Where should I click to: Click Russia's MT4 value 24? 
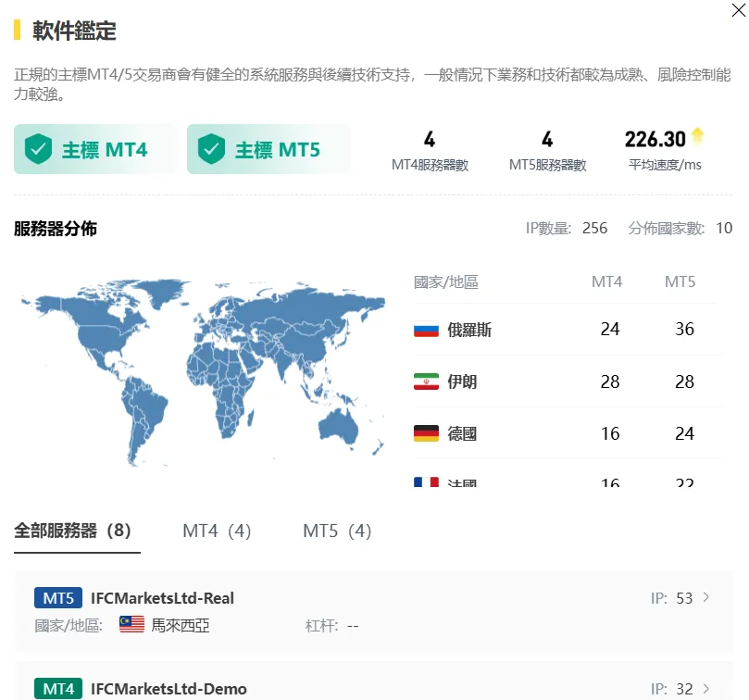coord(610,330)
